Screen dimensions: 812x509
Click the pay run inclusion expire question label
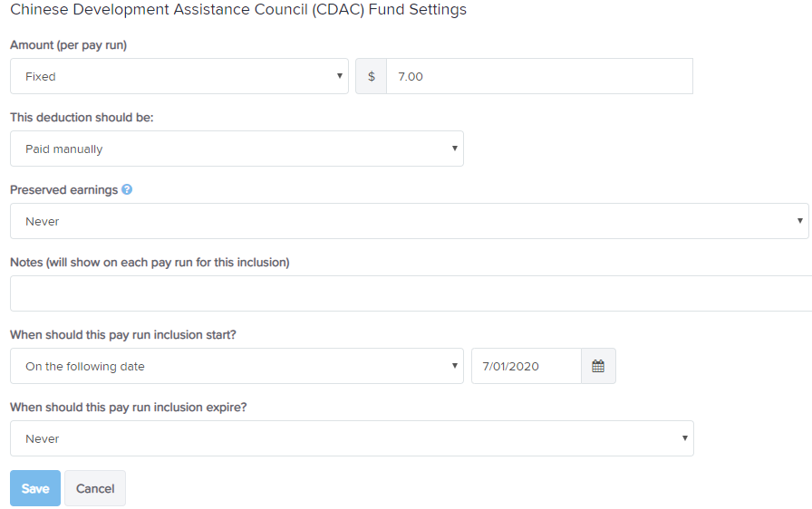129,407
